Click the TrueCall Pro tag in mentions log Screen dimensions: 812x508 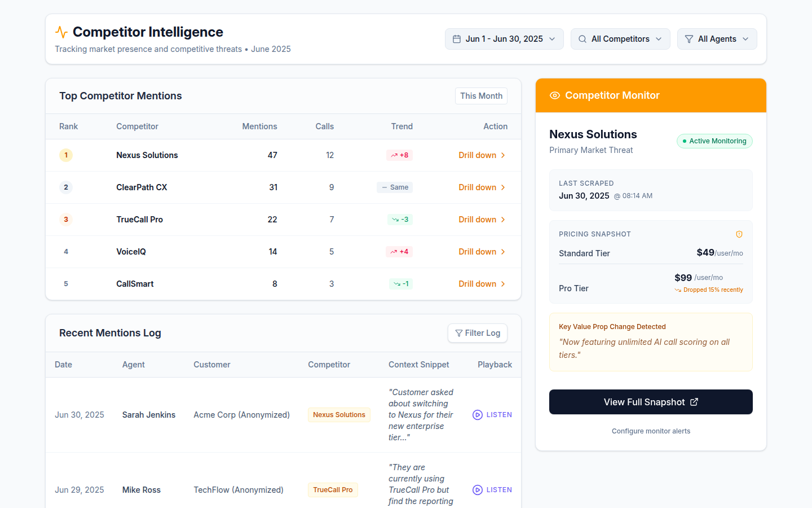click(x=333, y=490)
